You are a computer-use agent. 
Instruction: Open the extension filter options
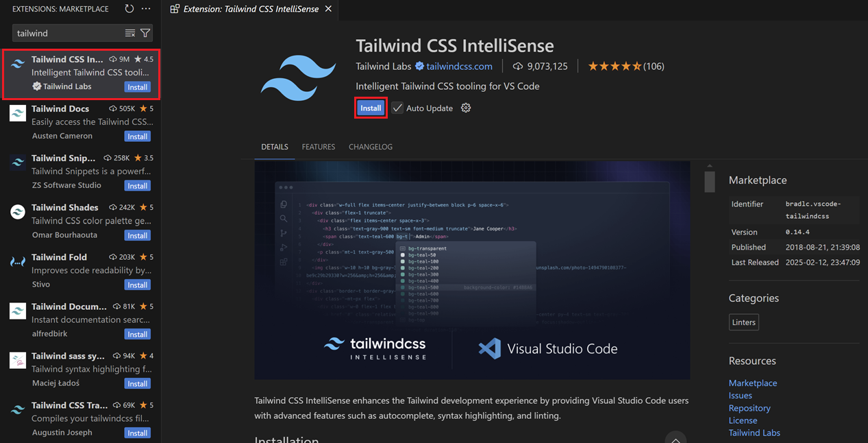coord(145,33)
